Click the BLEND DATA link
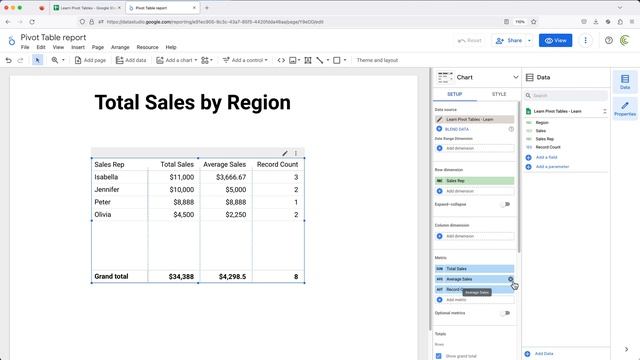This screenshot has width=640, height=360. [457, 129]
